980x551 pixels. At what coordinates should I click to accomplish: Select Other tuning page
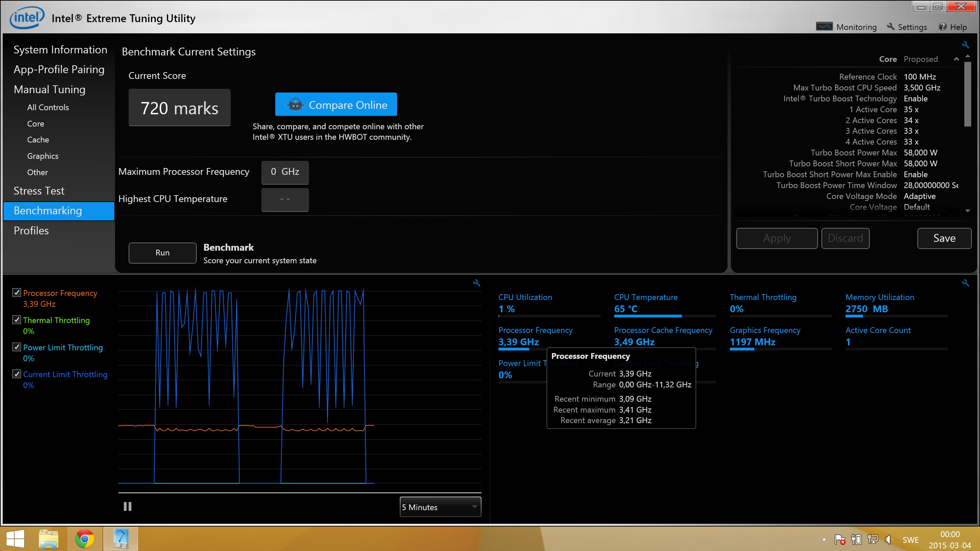[37, 172]
